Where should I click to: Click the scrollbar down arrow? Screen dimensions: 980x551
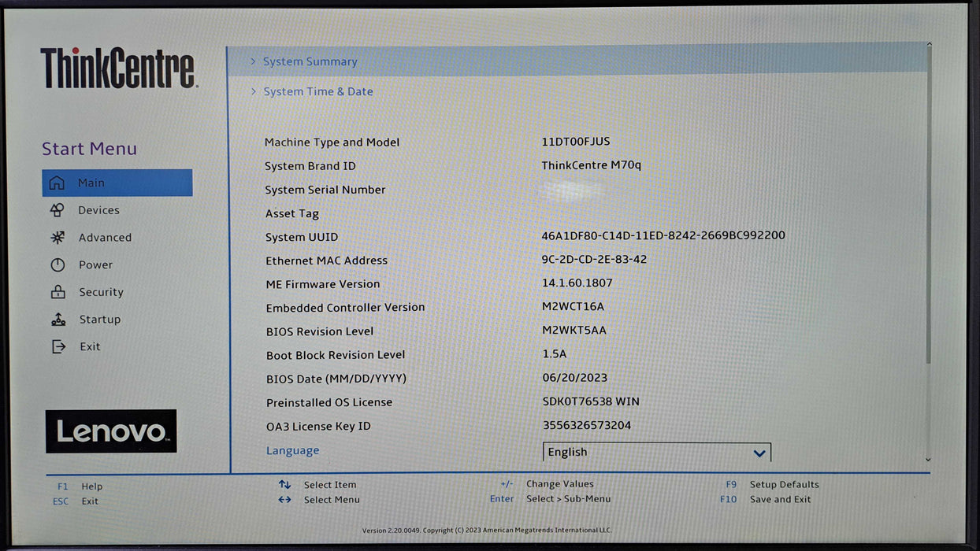click(928, 460)
